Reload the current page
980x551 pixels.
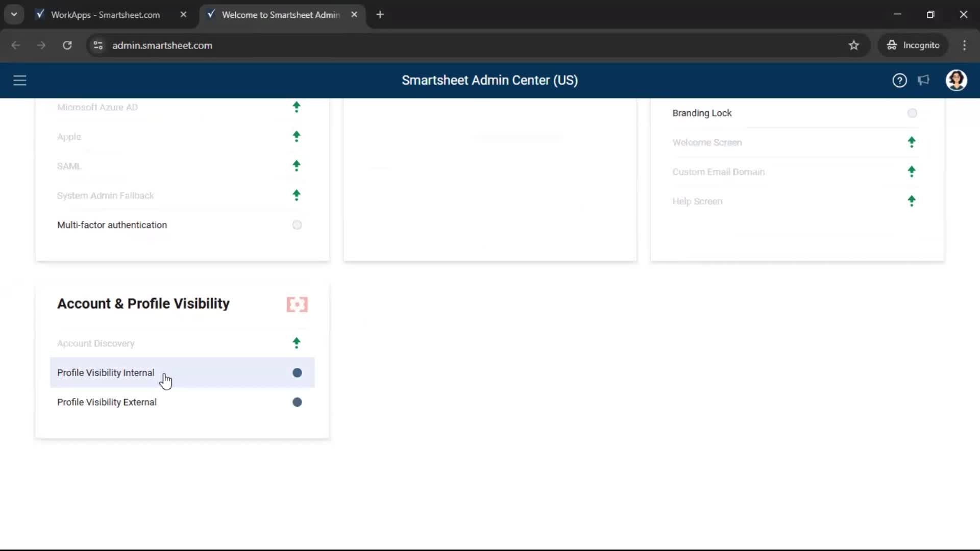(67, 45)
